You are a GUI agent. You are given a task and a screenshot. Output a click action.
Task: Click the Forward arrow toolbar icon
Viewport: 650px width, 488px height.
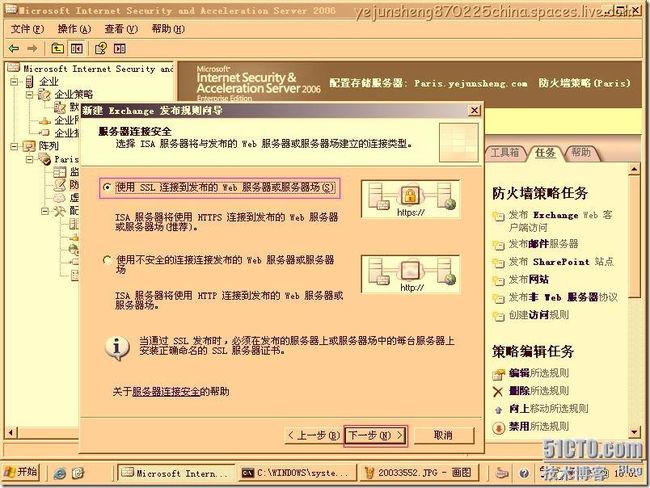(x=32, y=49)
